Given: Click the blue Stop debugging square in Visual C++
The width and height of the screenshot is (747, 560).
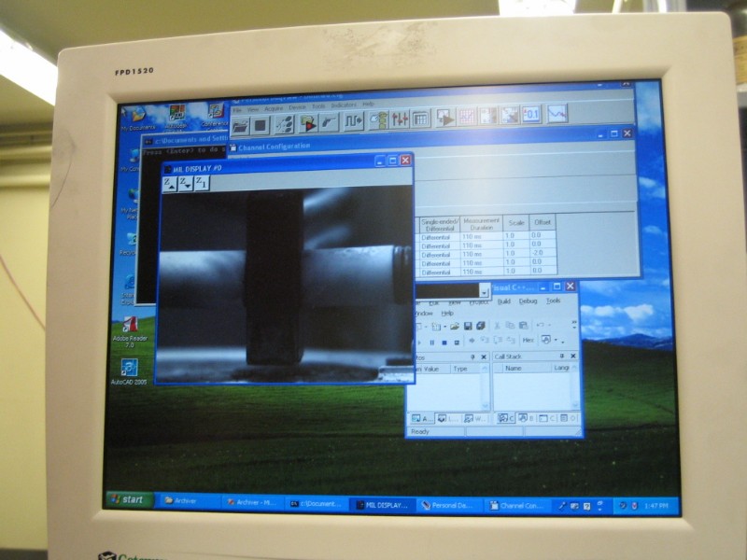Looking at the screenshot, I should point(444,342).
